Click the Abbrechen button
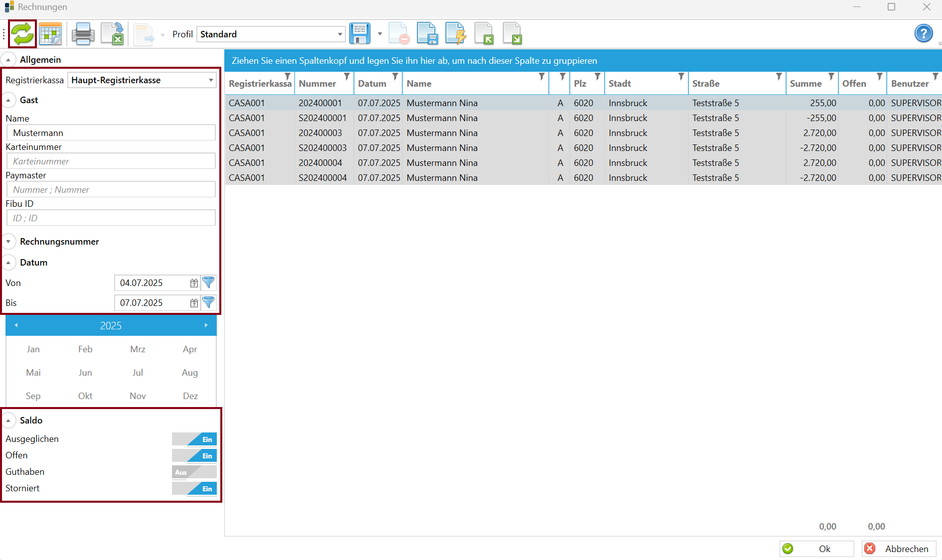 (899, 549)
